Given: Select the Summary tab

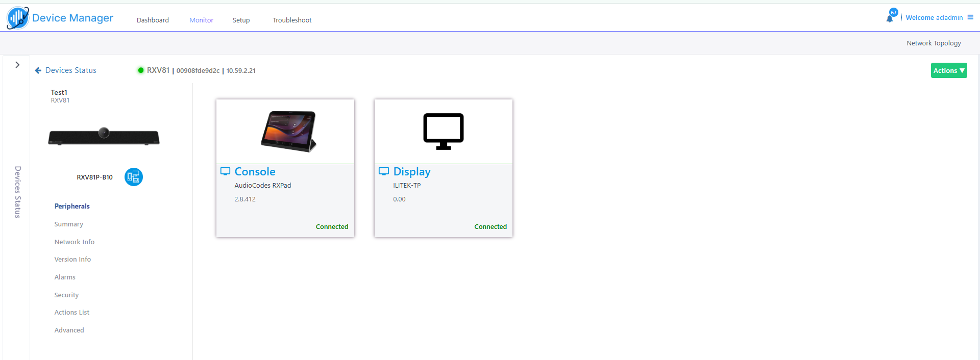Looking at the screenshot, I should (69, 224).
